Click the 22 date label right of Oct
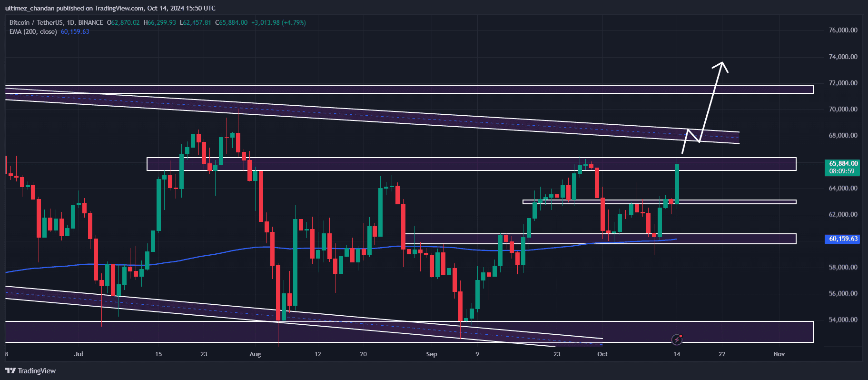The height and width of the screenshot is (380, 868). pos(722,354)
